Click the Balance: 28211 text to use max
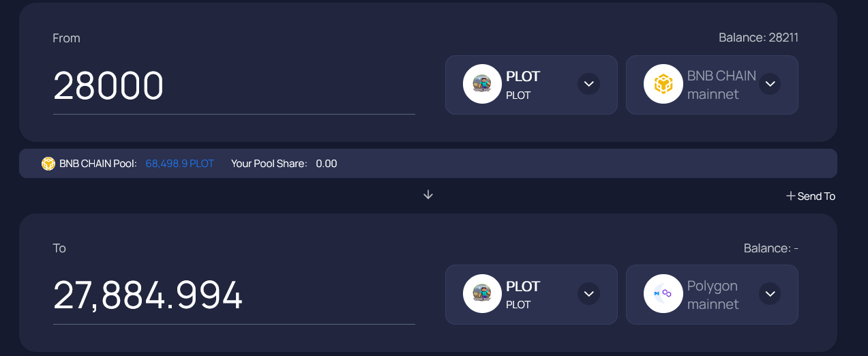 point(758,38)
